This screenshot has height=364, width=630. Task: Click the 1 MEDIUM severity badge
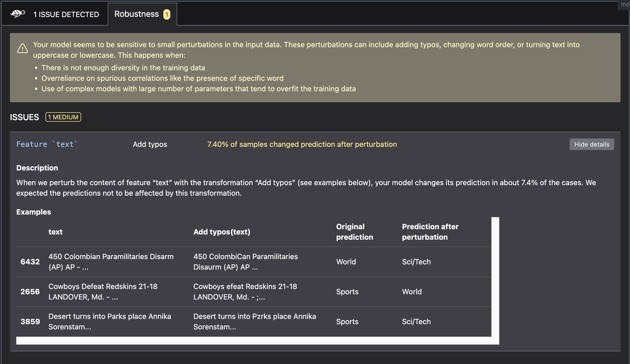[x=63, y=117]
